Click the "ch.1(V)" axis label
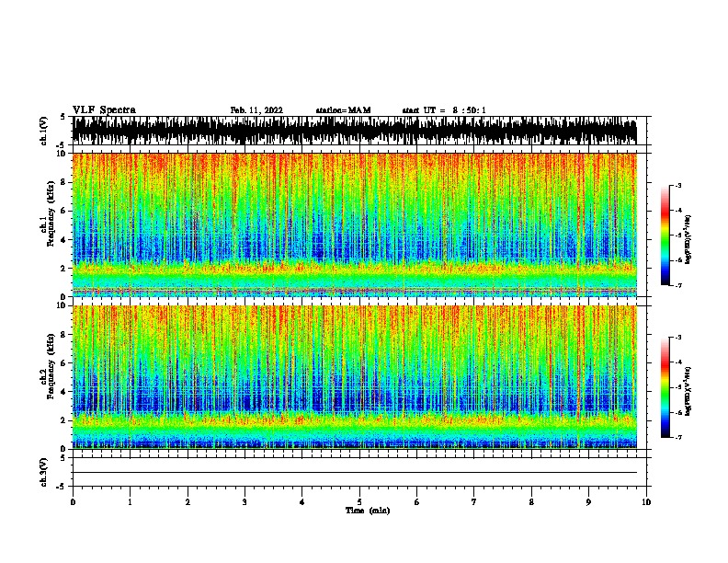The image size is (728, 563). click(x=44, y=131)
